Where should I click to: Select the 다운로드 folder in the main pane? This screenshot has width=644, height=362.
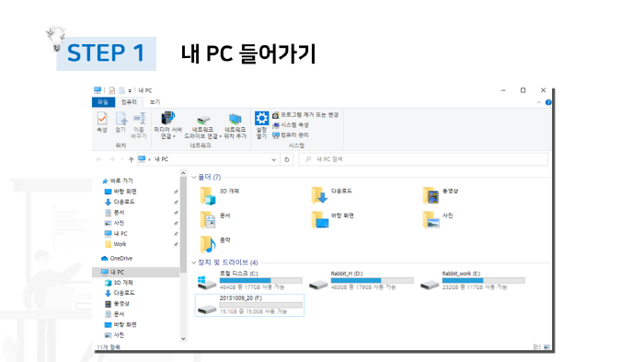click(332, 195)
